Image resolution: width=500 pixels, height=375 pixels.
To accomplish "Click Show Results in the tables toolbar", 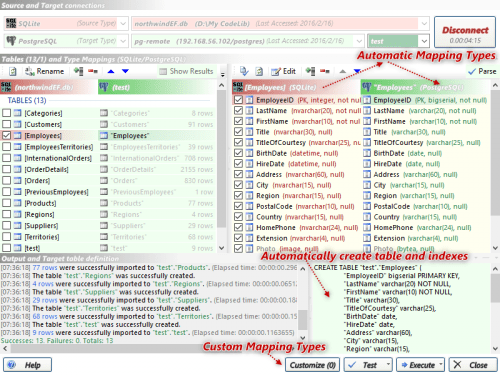I will click(186, 71).
